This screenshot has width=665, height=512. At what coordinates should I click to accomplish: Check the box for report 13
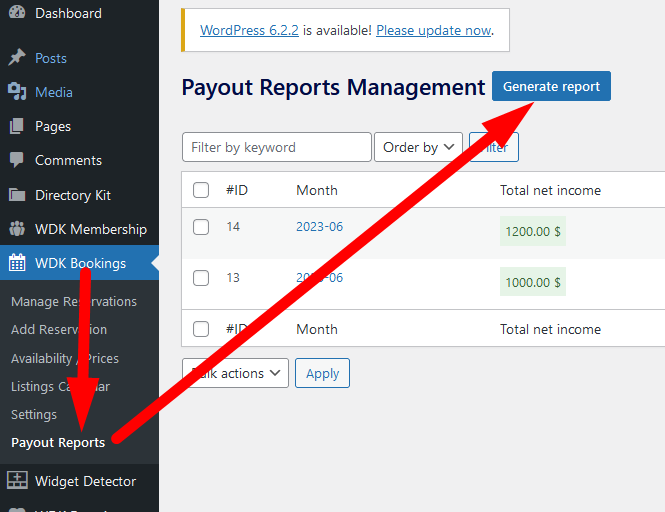tap(201, 278)
